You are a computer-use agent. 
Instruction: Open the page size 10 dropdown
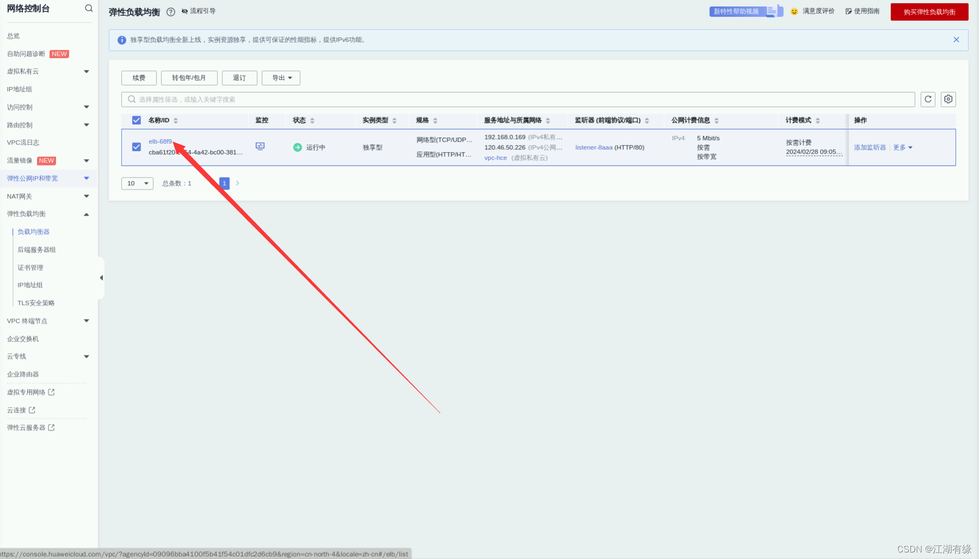(x=137, y=183)
